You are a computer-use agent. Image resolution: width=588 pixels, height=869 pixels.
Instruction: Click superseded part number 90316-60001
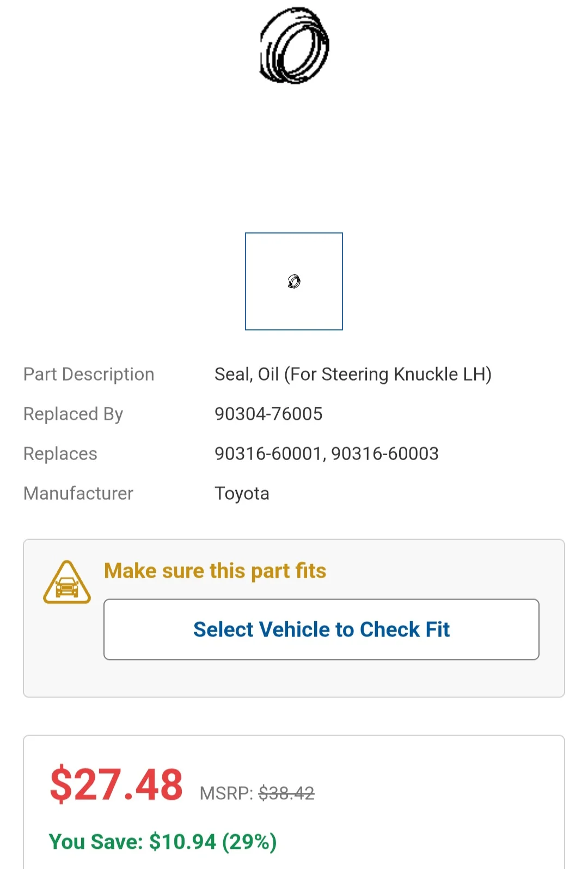(x=268, y=454)
